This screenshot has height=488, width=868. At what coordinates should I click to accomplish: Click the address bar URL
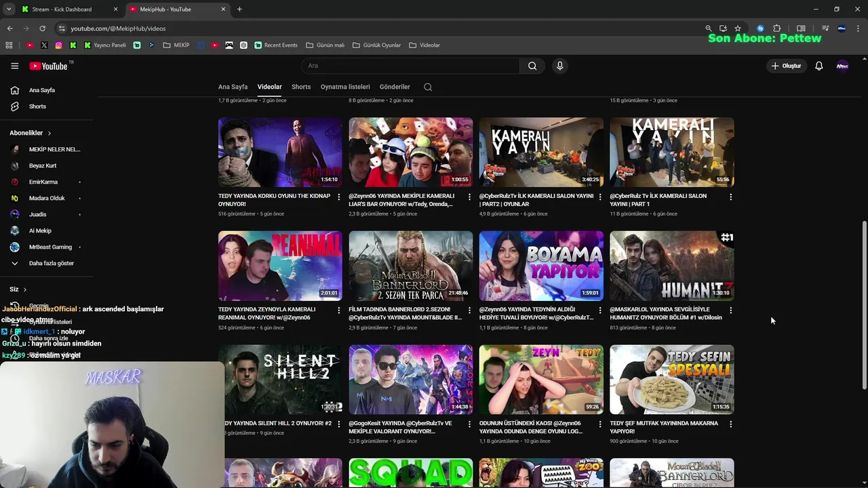click(118, 28)
